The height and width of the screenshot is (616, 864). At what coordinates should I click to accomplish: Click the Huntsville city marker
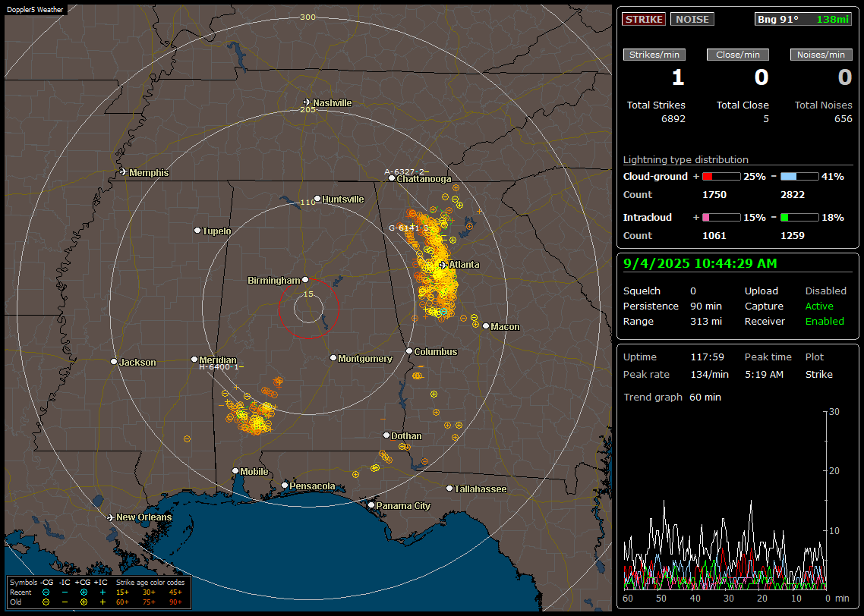pos(317,199)
